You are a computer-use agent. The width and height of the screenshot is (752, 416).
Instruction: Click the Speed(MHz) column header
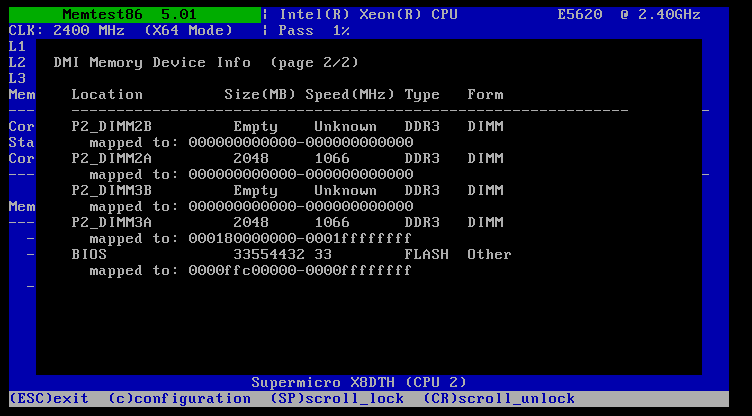[x=350, y=95]
